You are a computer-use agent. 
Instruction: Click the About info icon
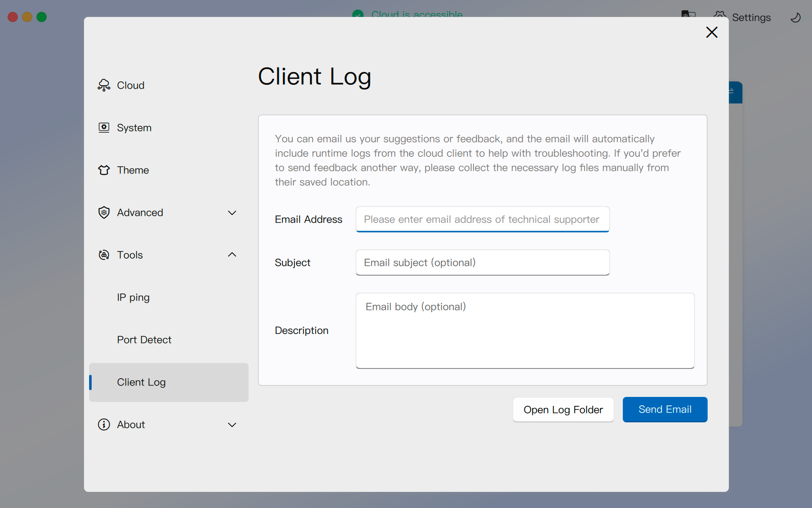[104, 424]
